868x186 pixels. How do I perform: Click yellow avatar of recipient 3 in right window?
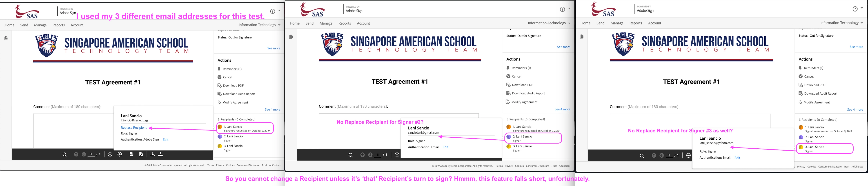[x=801, y=147]
